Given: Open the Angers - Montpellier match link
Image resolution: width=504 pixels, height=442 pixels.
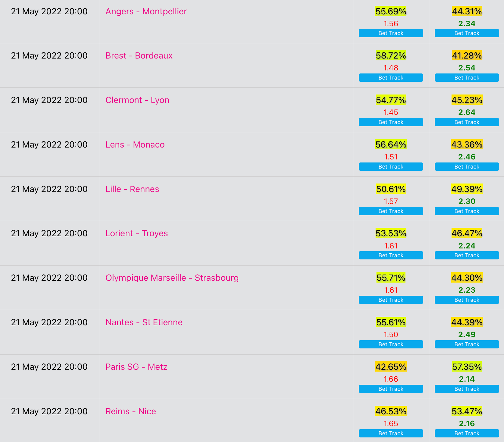Looking at the screenshot, I should tap(146, 12).
